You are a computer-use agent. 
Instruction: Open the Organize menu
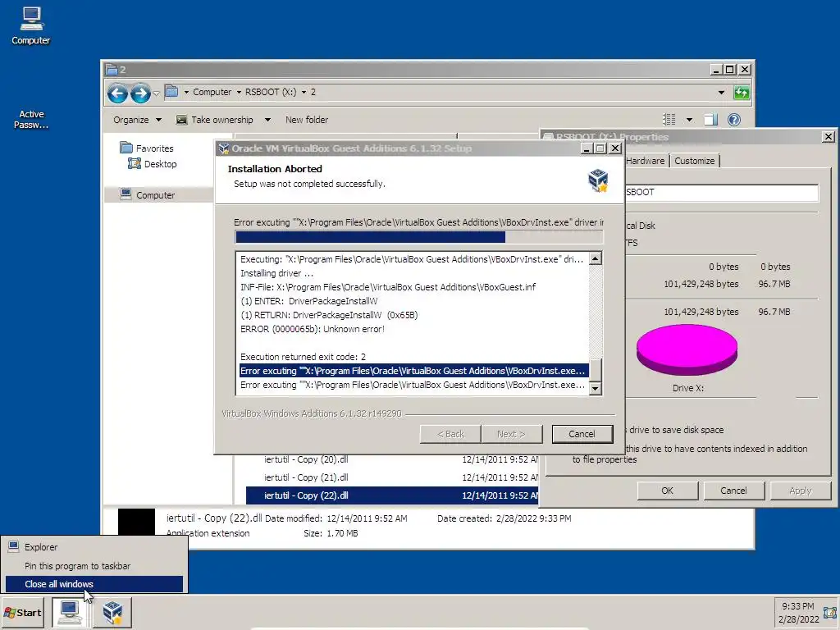pyautogui.click(x=137, y=120)
